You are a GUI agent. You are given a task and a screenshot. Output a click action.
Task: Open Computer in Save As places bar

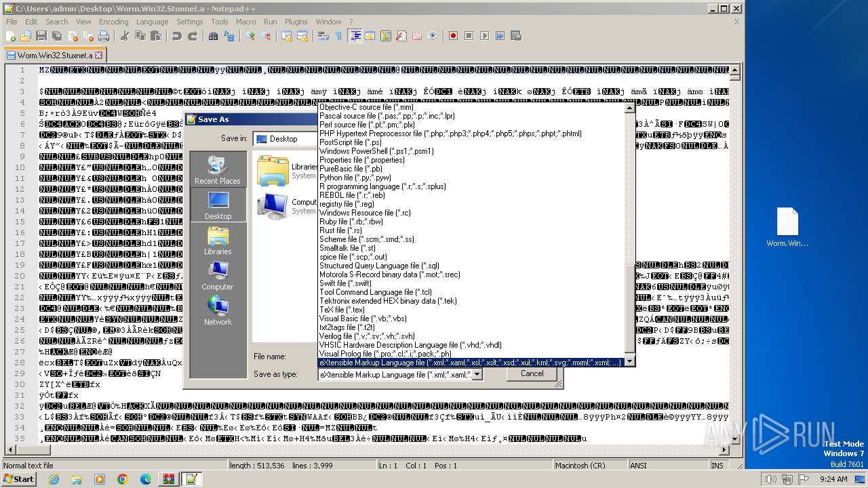tap(218, 275)
